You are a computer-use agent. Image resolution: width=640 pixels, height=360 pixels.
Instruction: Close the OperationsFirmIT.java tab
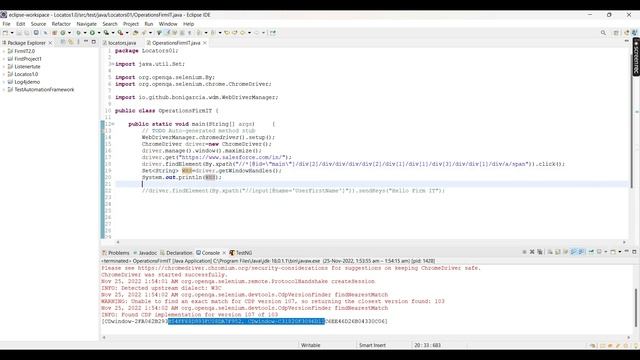pos(205,43)
